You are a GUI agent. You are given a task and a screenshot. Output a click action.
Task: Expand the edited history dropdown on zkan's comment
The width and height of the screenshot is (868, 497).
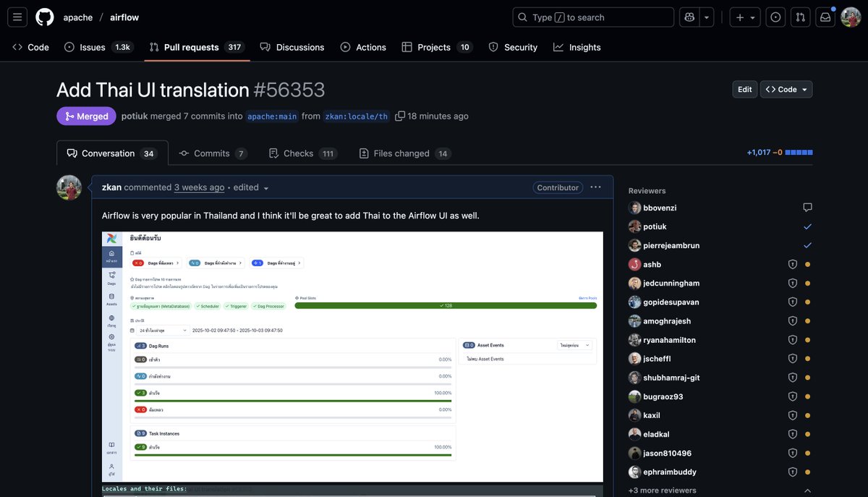coord(265,187)
